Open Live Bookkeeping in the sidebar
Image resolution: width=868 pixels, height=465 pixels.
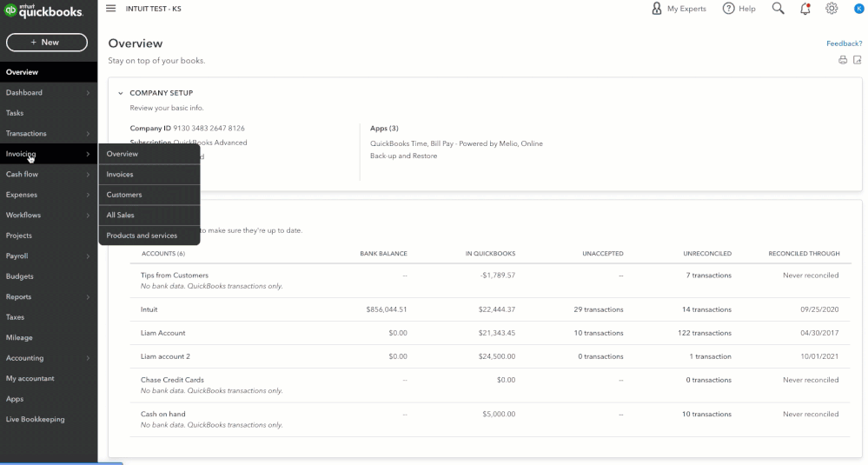point(49,419)
